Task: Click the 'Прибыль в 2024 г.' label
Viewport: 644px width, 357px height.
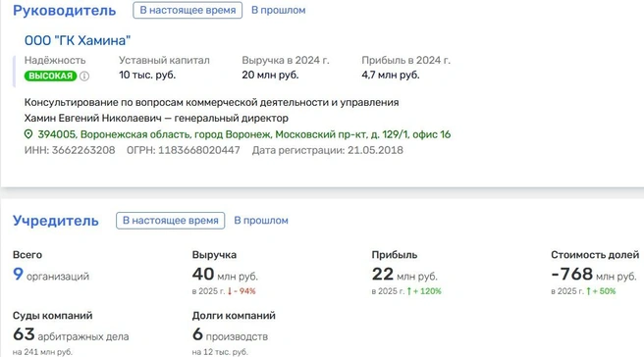Action: tap(405, 61)
